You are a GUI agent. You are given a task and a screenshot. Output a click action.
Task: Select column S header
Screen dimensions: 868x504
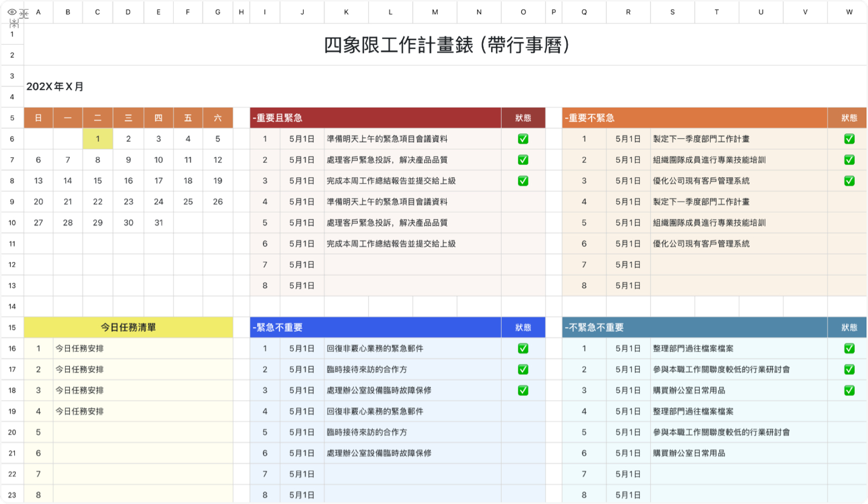tap(672, 12)
